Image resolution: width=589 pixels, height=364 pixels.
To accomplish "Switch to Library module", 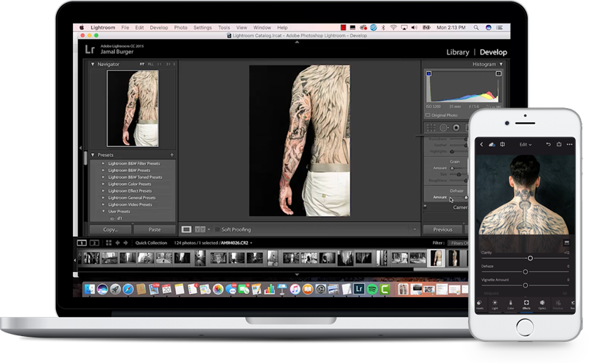I will coord(457,52).
